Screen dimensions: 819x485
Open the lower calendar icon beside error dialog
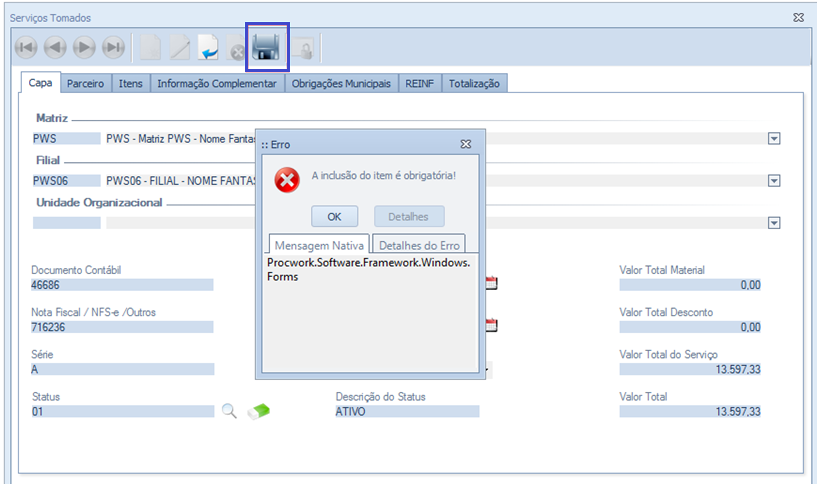coord(492,325)
